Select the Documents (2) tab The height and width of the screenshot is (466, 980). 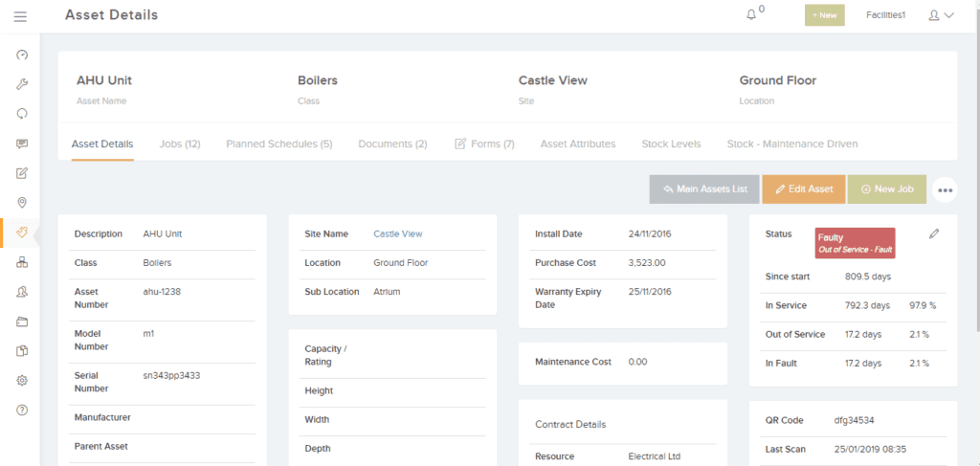point(392,144)
